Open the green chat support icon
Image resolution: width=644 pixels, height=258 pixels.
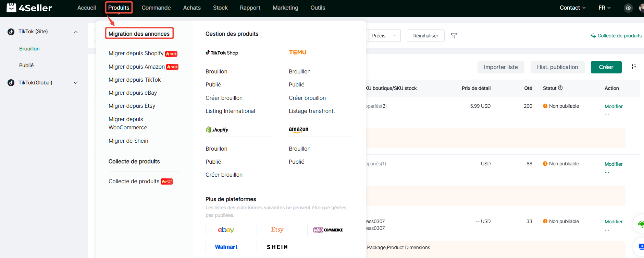[x=641, y=224]
